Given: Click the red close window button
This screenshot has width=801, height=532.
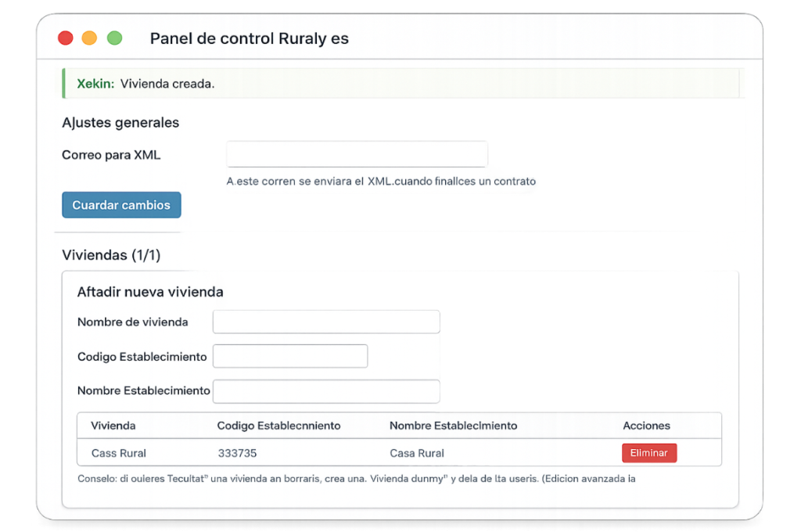Looking at the screenshot, I should pyautogui.click(x=66, y=38).
